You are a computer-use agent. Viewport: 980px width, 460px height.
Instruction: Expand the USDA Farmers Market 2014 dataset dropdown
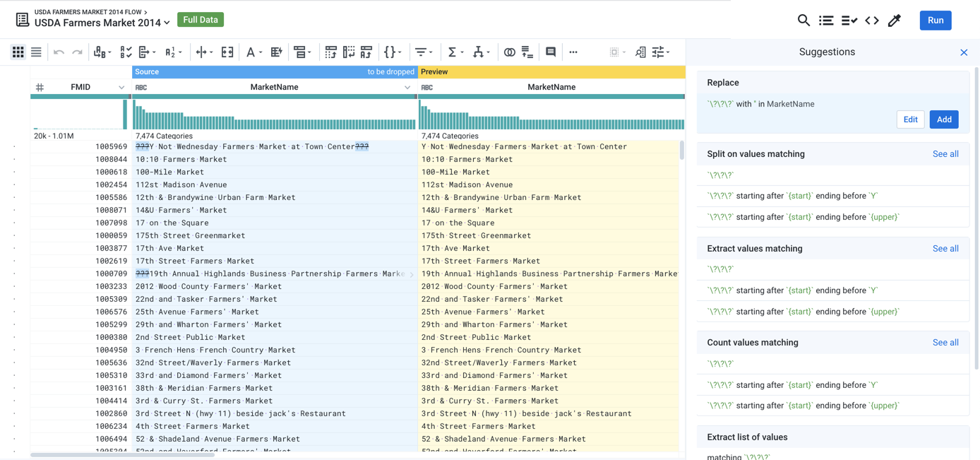[167, 23]
